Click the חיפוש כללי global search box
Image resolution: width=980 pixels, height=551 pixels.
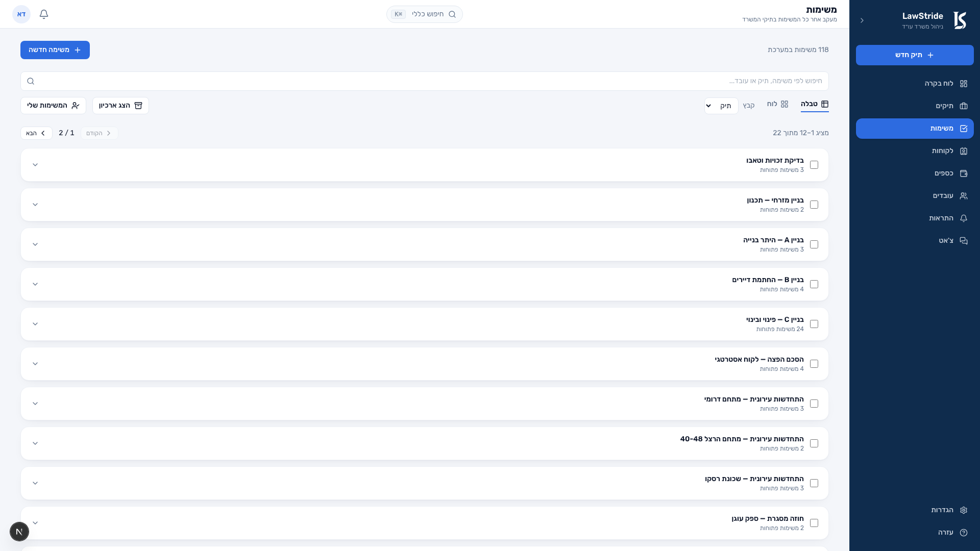(x=425, y=14)
